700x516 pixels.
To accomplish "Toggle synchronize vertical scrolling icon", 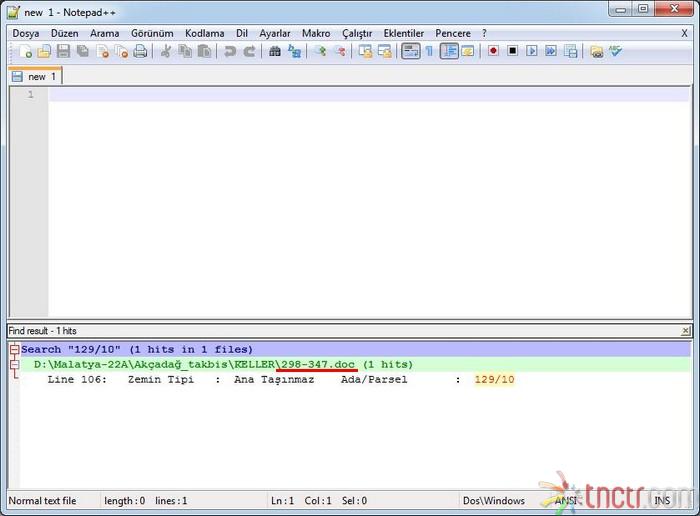I will (x=365, y=51).
